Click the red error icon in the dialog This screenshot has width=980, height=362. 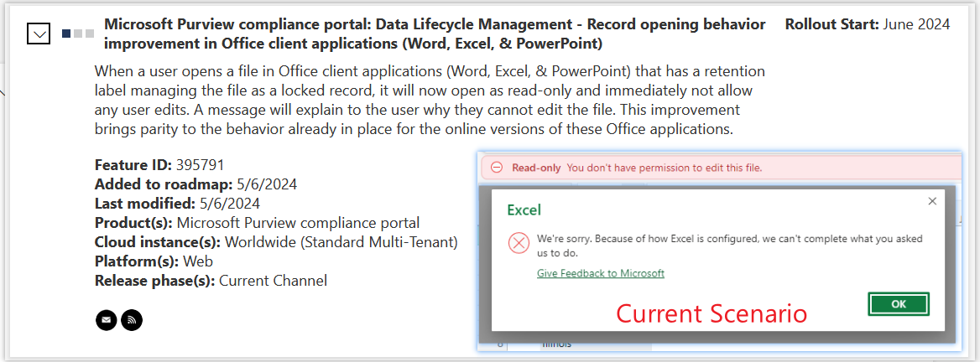pyautogui.click(x=519, y=244)
